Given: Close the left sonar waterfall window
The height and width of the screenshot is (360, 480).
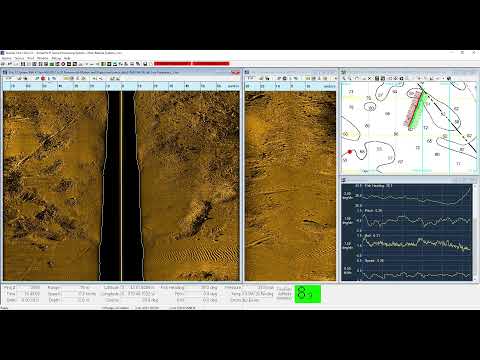Looking at the screenshot, I should click(x=237, y=72).
